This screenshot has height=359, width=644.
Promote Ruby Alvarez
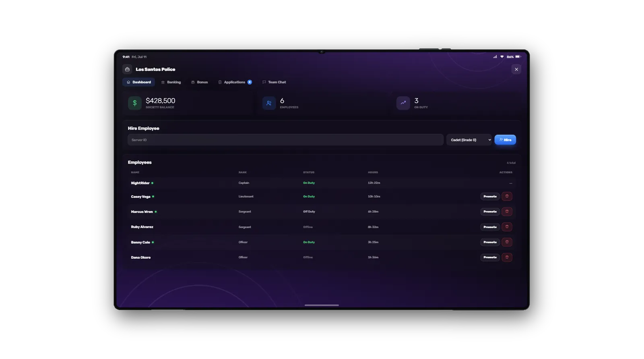[490, 227]
